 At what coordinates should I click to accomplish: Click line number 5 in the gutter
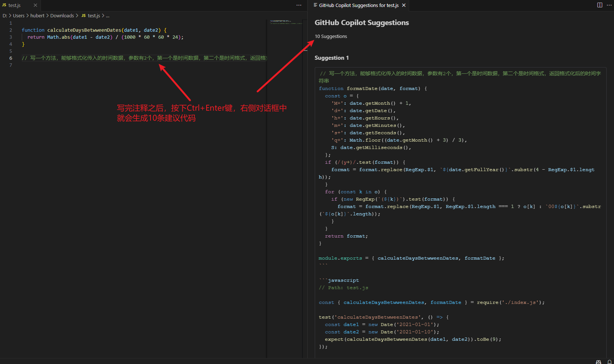pyautogui.click(x=11, y=51)
